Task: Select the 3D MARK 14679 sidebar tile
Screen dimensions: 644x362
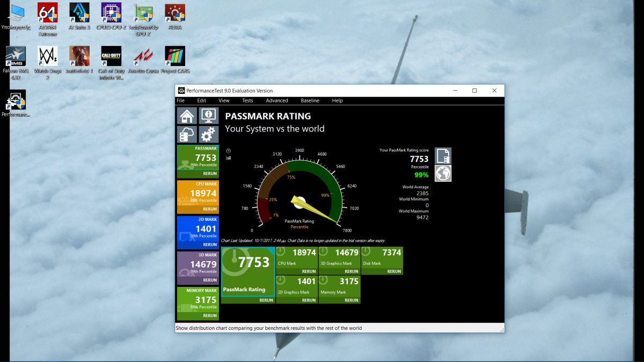Action: [198, 264]
